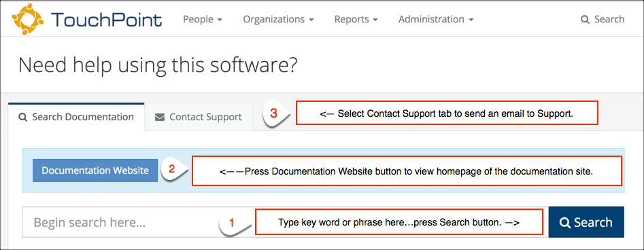Expand the Organizations menu
Screen dimensions: 644x250
(x=278, y=19)
